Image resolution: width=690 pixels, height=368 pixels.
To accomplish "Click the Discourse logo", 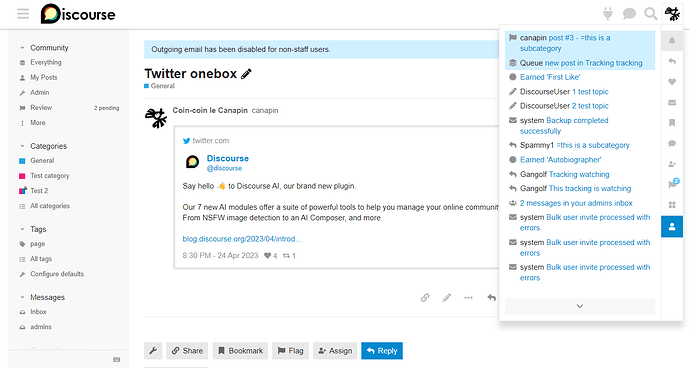I will 78,14.
